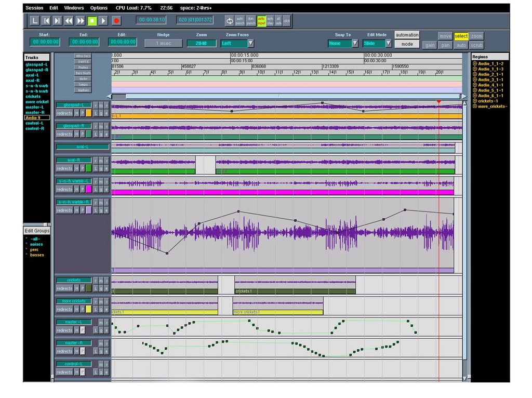Open the Options menu

tap(99, 8)
